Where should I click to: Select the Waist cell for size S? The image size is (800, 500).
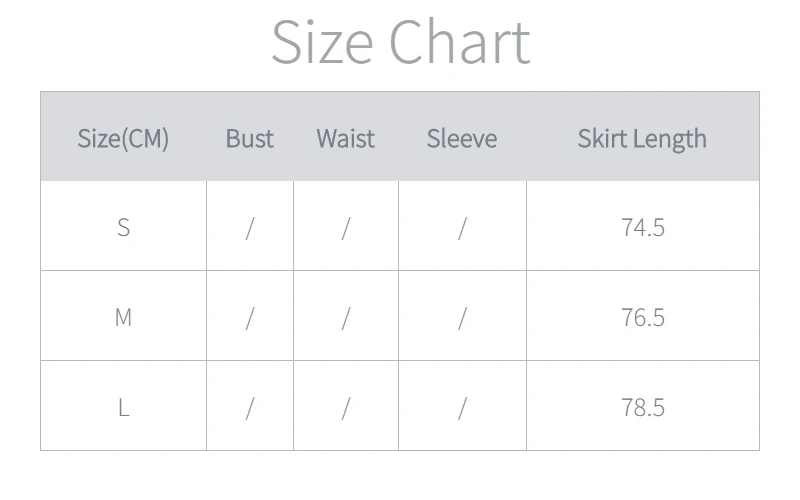pos(345,228)
